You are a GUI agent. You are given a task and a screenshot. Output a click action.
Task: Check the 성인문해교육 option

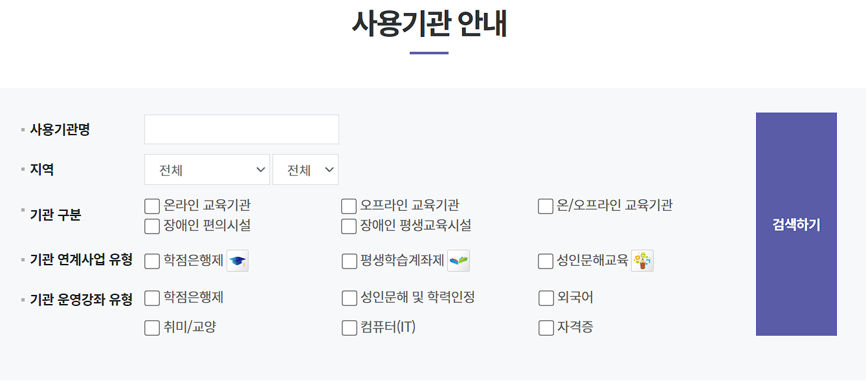[545, 261]
